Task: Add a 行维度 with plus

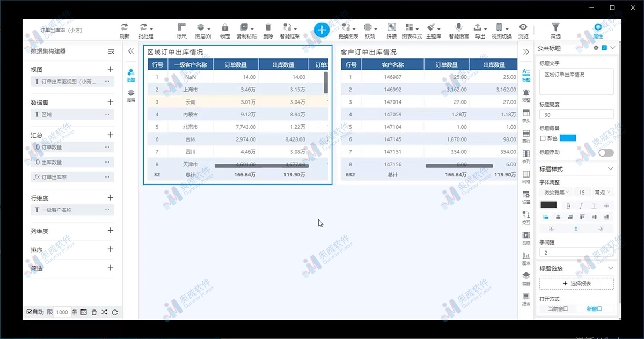Action: [111, 197]
